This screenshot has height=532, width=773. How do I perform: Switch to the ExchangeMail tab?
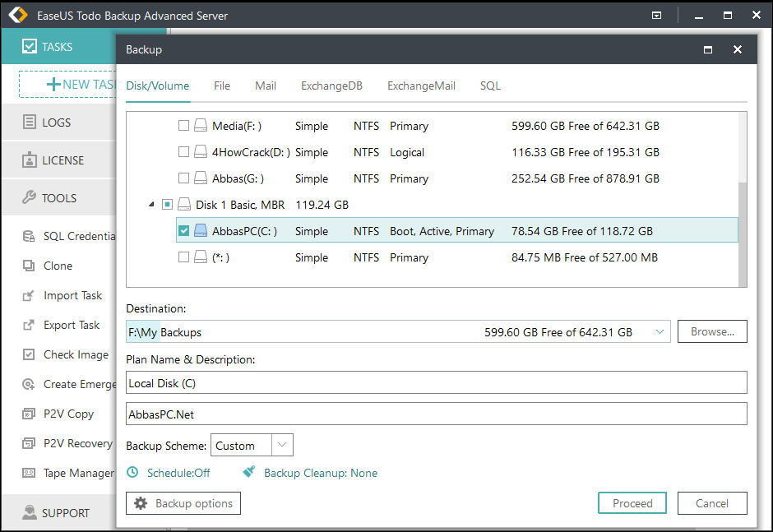pyautogui.click(x=422, y=86)
